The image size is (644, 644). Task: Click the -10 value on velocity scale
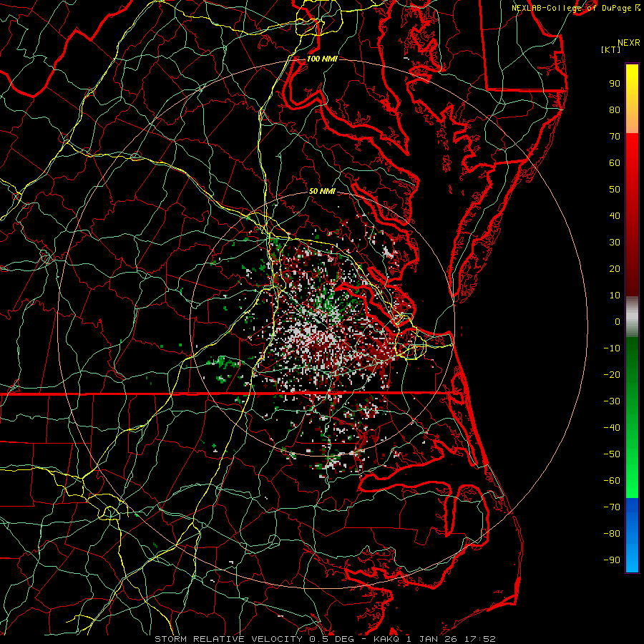[x=612, y=348]
